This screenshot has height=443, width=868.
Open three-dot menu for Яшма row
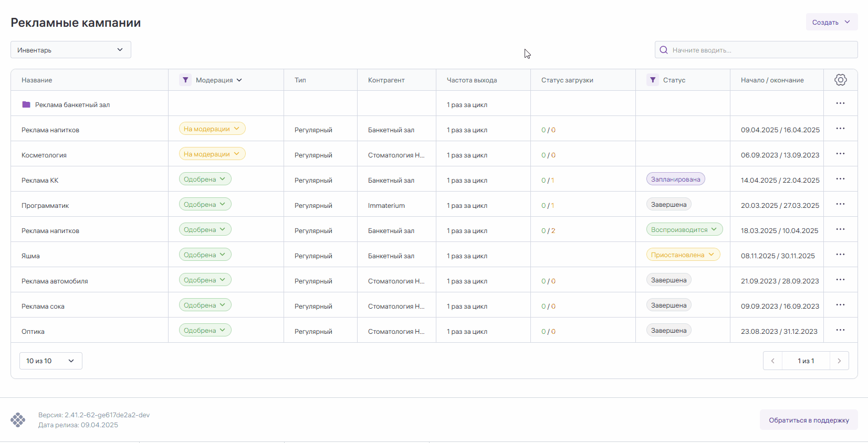point(840,255)
